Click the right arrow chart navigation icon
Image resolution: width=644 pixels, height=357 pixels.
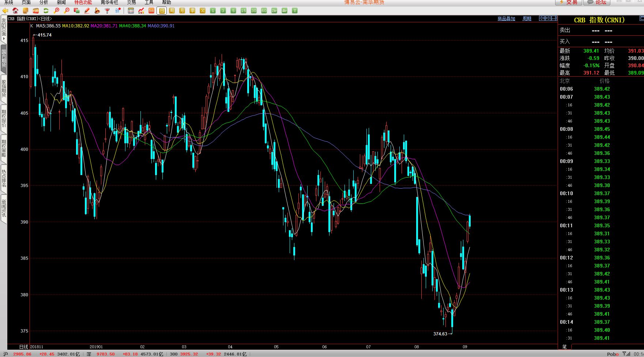click(x=548, y=18)
